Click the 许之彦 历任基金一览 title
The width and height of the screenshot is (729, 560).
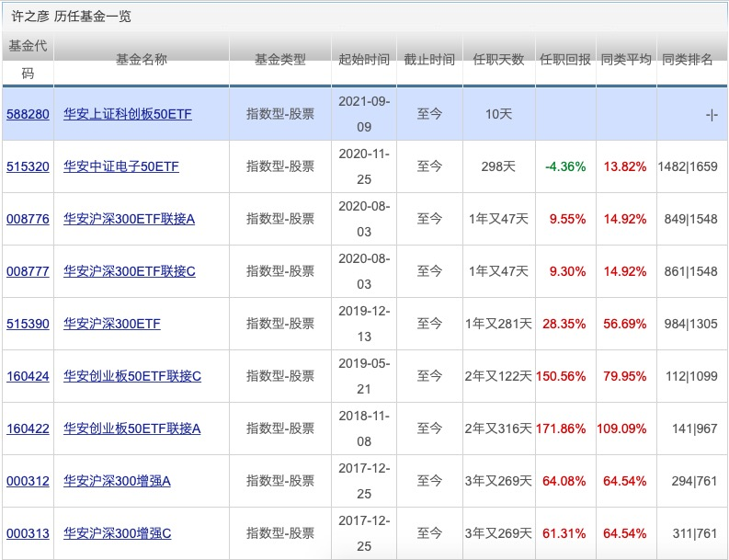[71, 17]
